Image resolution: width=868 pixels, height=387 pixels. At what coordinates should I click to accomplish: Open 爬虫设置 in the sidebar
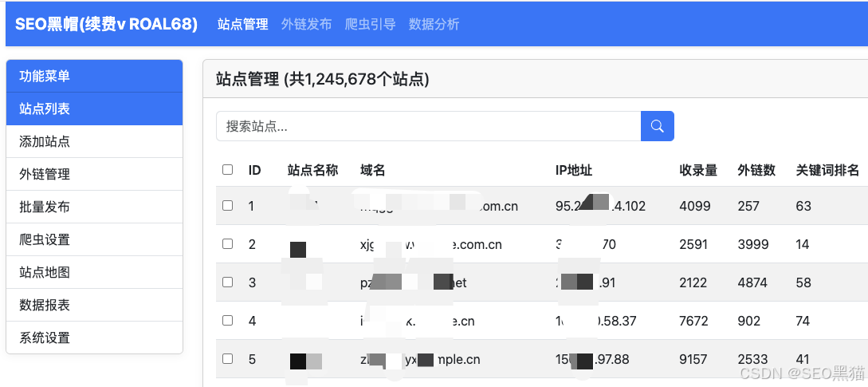[94, 239]
